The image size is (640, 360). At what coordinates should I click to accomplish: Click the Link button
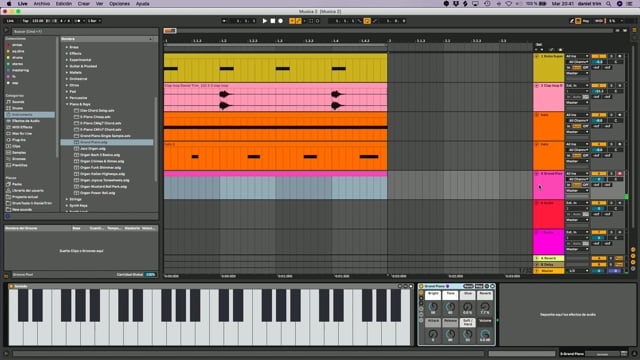pyautogui.click(x=10, y=21)
